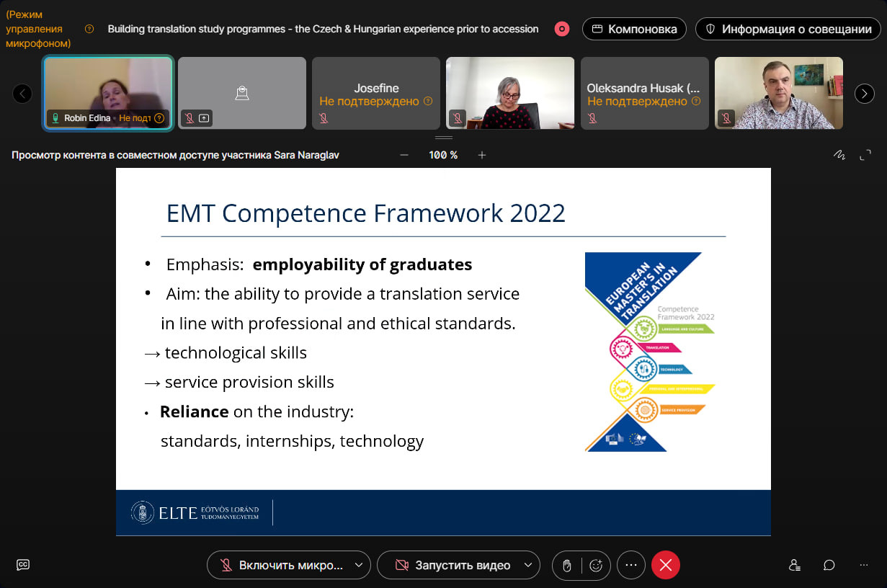Click help icon near microphone control mode
The image size is (887, 588).
click(89, 29)
